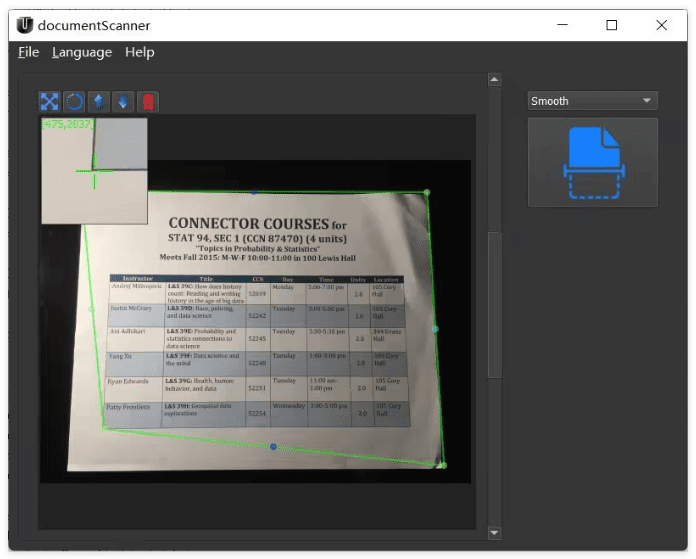Screen dimensions: 696x559
Task: Click the vertical scrollbar thumb
Action: [494, 305]
